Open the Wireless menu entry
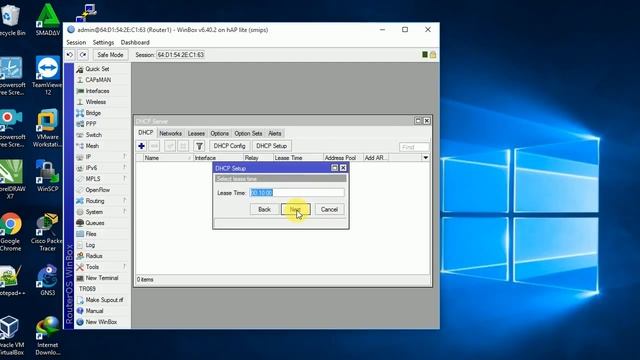The width and height of the screenshot is (640, 360). [x=96, y=102]
